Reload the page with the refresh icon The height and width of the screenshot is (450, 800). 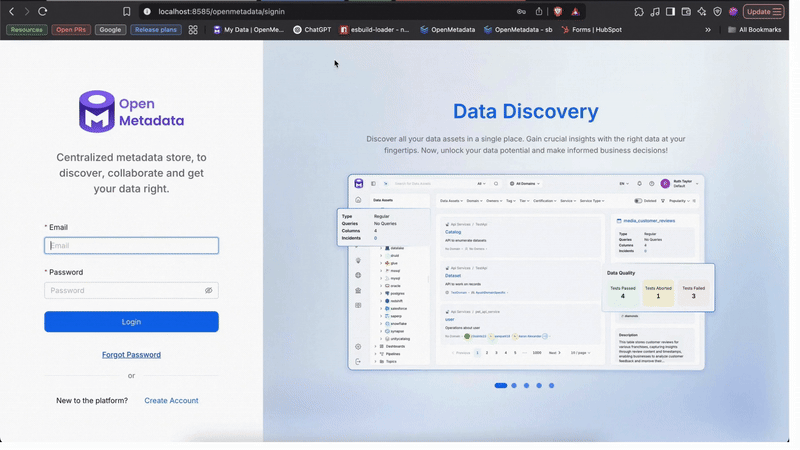click(43, 11)
